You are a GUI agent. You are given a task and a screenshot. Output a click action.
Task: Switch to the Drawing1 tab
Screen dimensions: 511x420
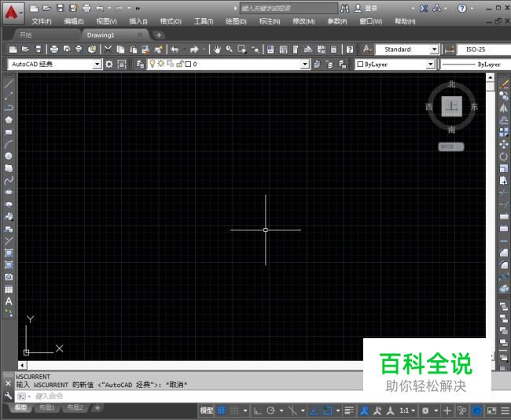tap(101, 35)
